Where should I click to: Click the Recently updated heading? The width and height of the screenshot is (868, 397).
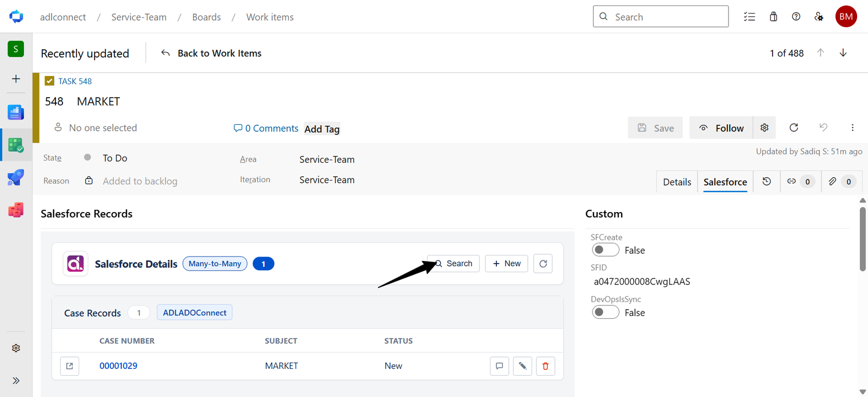click(x=85, y=53)
